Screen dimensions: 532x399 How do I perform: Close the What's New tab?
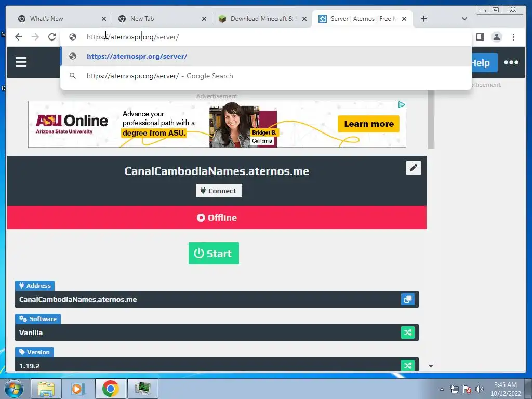pyautogui.click(x=104, y=19)
